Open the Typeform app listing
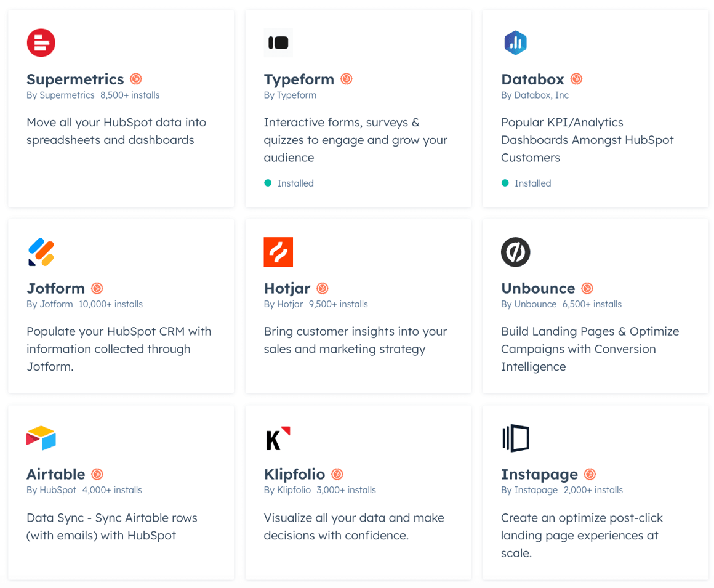The image size is (714, 588). click(299, 79)
